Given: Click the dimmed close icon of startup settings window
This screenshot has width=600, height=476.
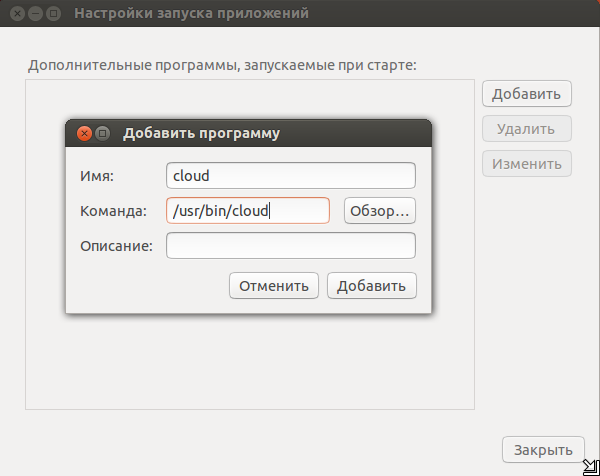Looking at the screenshot, I should (17, 13).
